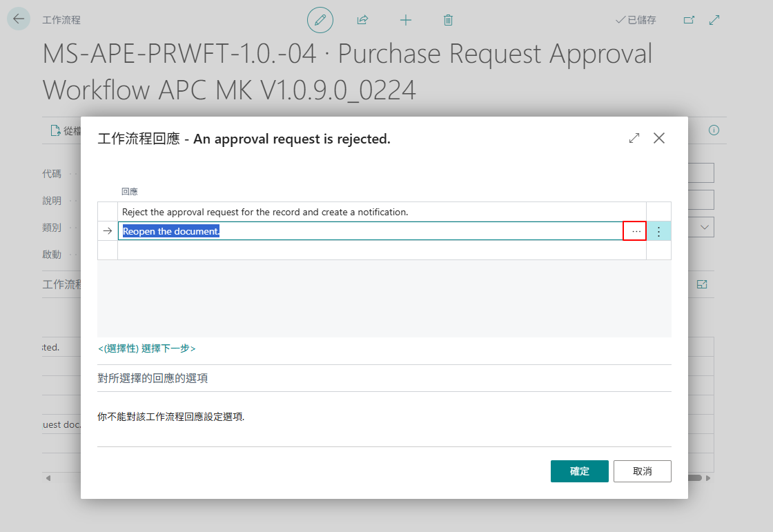The image size is (773, 532).
Task: Click the left scroll arrow at bottom
Action: click(48, 477)
